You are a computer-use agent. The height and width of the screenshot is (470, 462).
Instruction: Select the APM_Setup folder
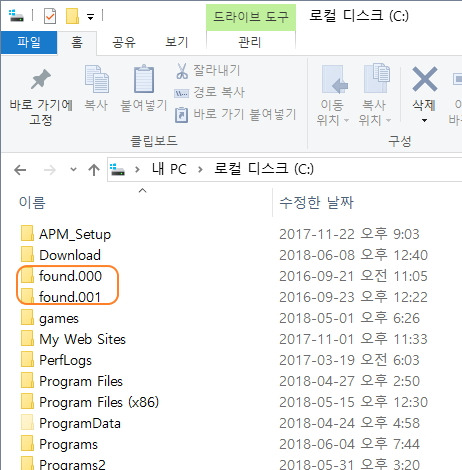[x=75, y=234]
